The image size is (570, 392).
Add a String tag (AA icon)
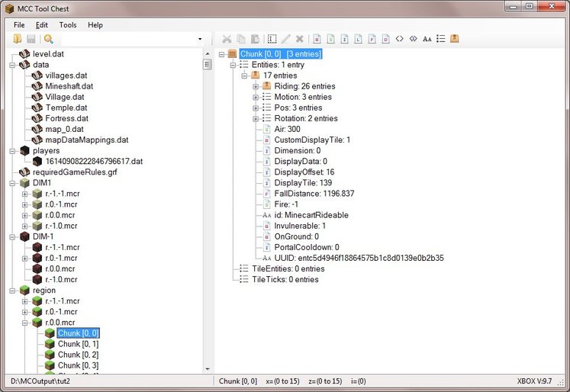pos(427,39)
